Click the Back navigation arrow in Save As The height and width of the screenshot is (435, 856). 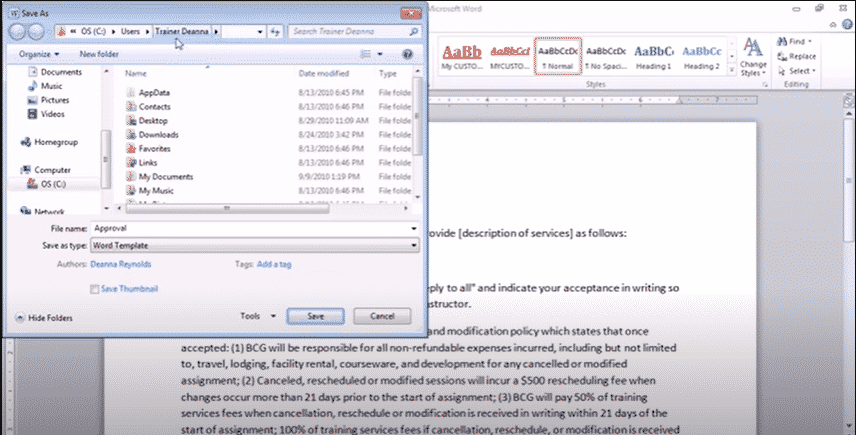(20, 32)
